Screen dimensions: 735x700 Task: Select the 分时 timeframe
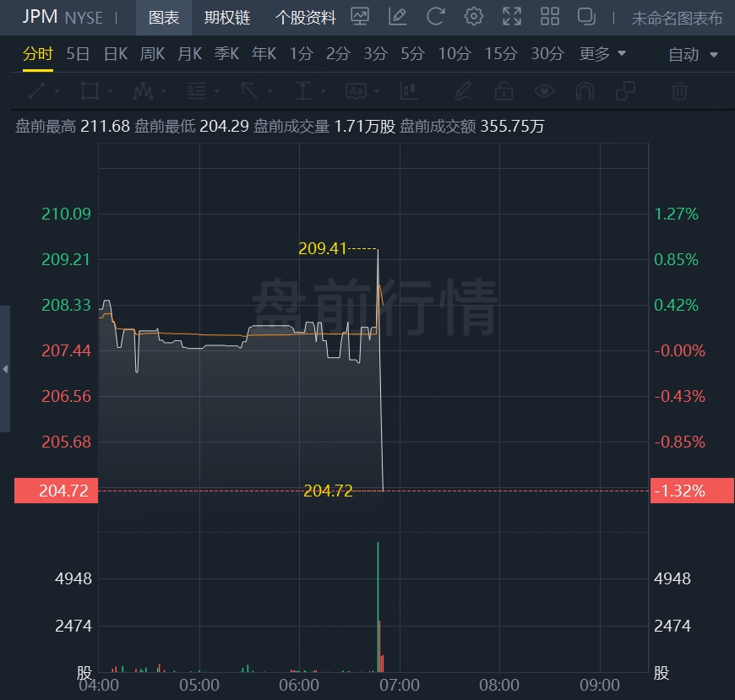pos(37,54)
